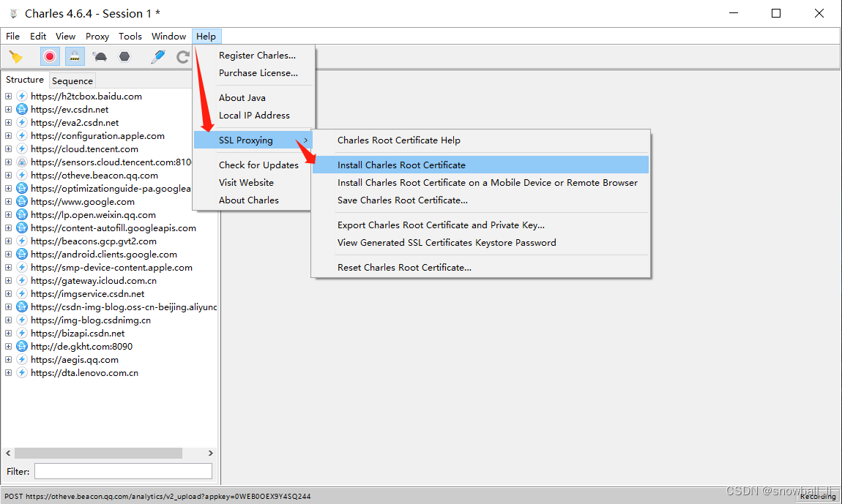Click the icon beside configuration.apple.com
Image resolution: width=842 pixels, height=504 pixels.
click(22, 136)
